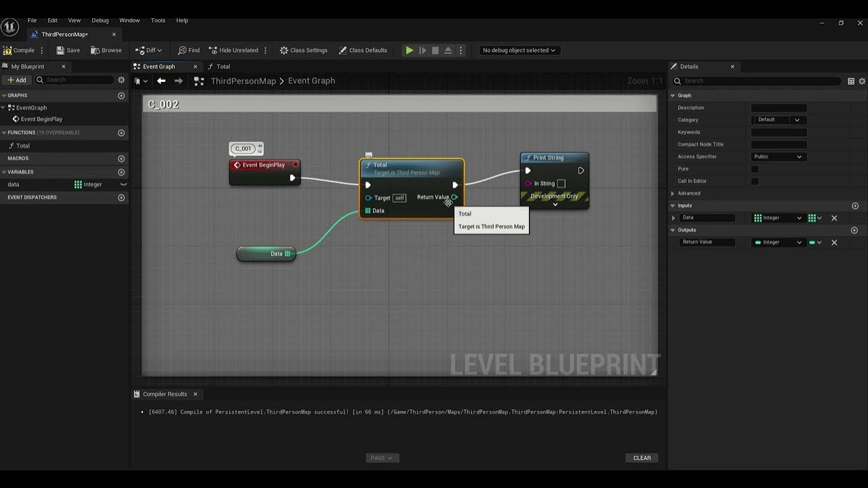Viewport: 868px width, 488px height.
Task: Click the frame skip playback icon
Action: pyautogui.click(x=422, y=50)
